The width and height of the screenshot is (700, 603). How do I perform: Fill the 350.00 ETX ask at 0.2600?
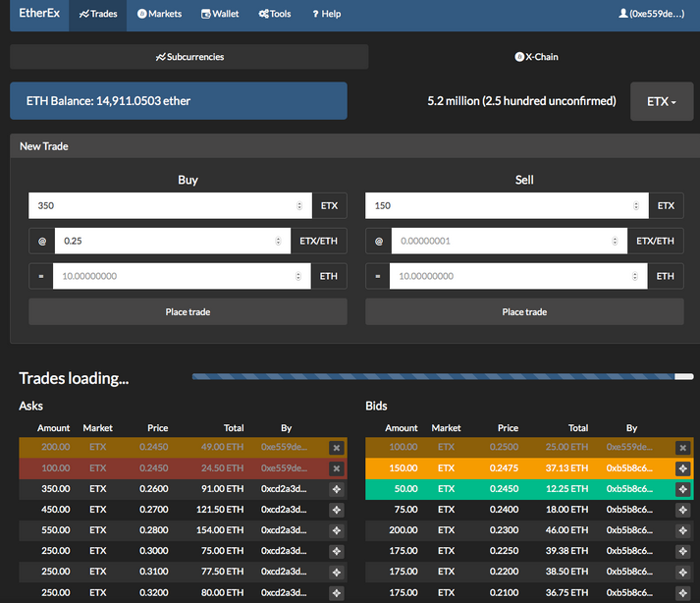coord(337,489)
